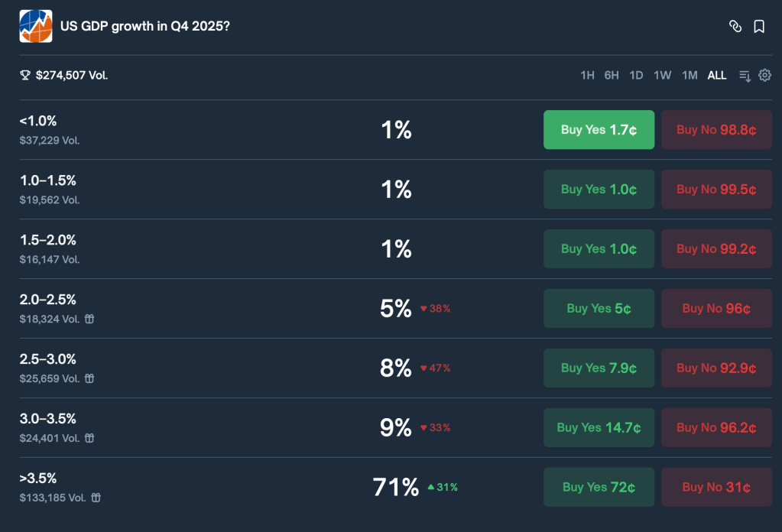
Task: Select the ALL time range
Action: pyautogui.click(x=717, y=76)
